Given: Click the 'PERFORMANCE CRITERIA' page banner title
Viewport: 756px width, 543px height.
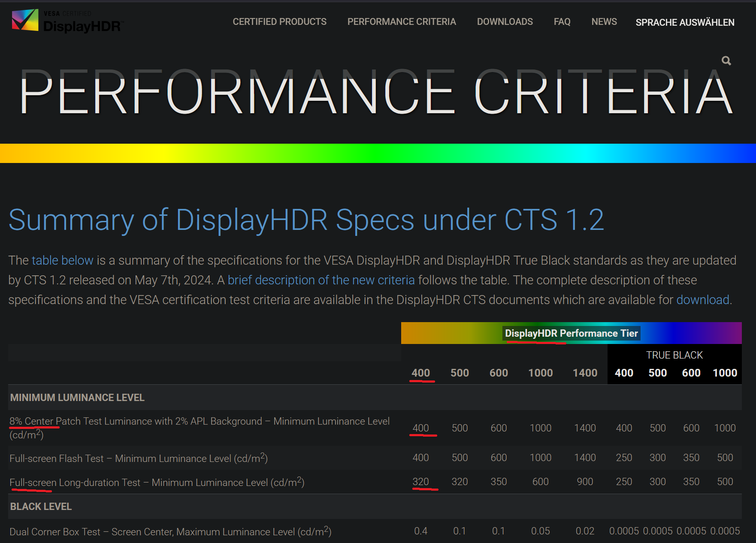Looking at the screenshot, I should click(376, 93).
